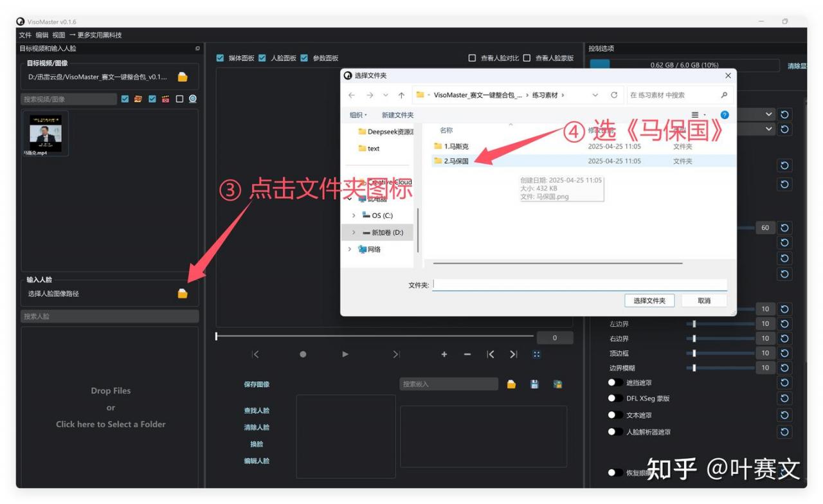Jump to next marker bold arrow
823x504 pixels.
514,354
